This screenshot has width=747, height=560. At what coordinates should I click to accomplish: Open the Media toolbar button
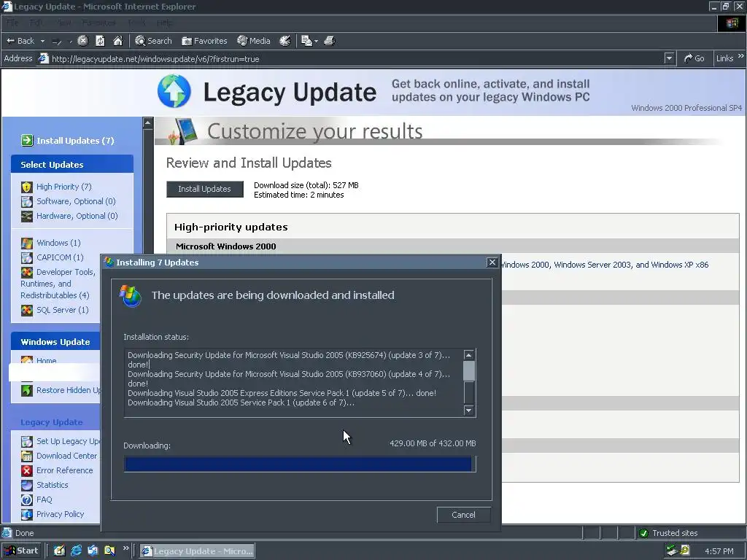pyautogui.click(x=254, y=41)
